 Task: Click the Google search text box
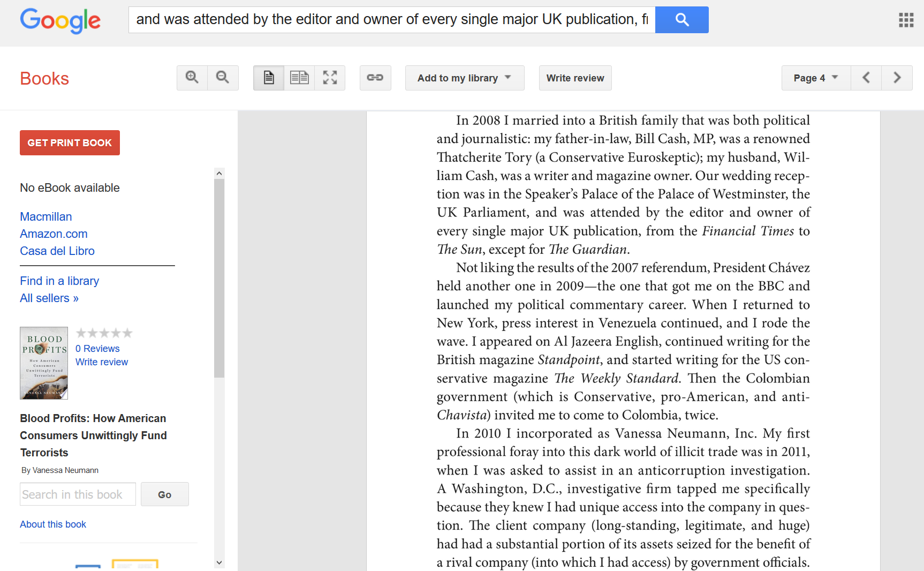392,20
